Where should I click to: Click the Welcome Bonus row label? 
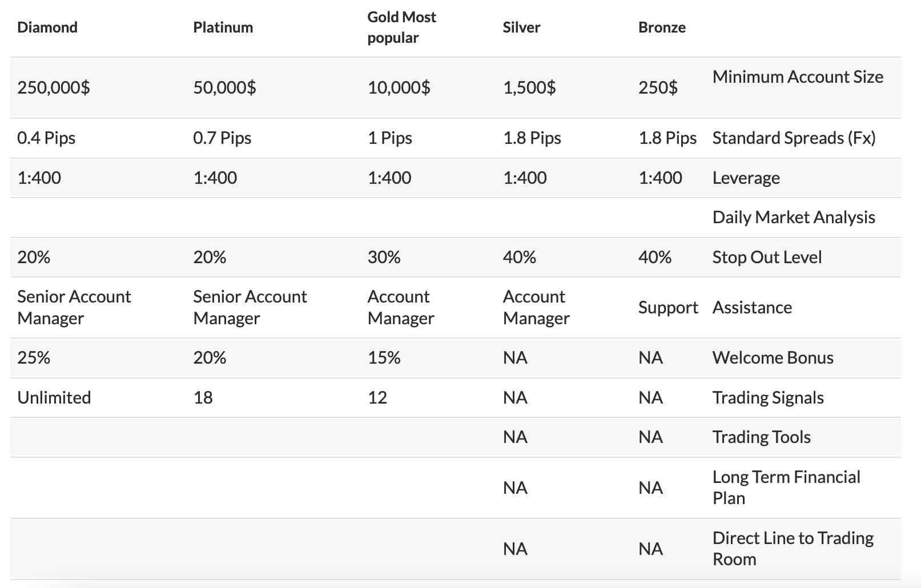click(x=773, y=358)
